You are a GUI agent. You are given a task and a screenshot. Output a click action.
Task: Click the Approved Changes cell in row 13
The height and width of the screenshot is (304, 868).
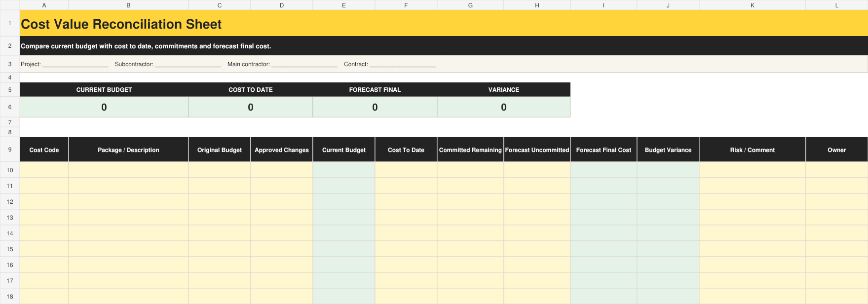[282, 217]
